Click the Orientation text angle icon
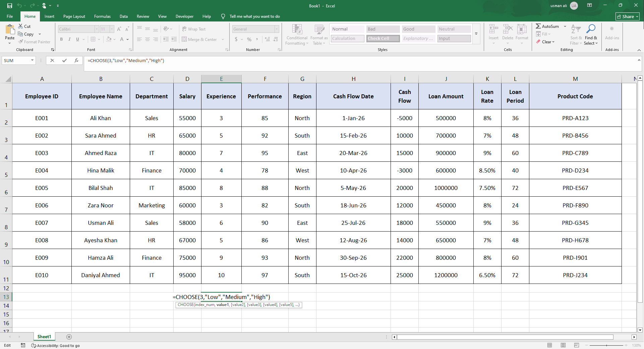This screenshot has height=349, width=644. coord(166,29)
